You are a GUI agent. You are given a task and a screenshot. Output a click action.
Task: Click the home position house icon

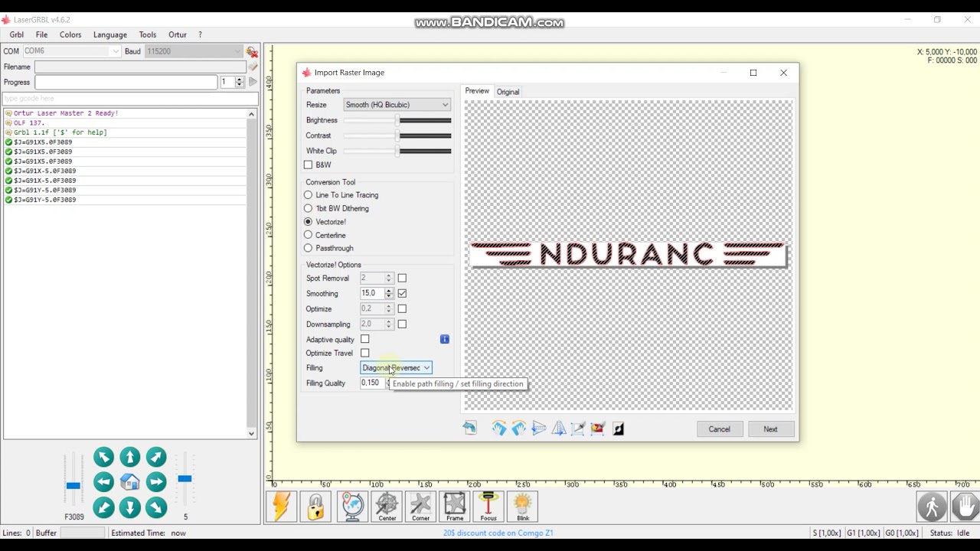(x=130, y=482)
